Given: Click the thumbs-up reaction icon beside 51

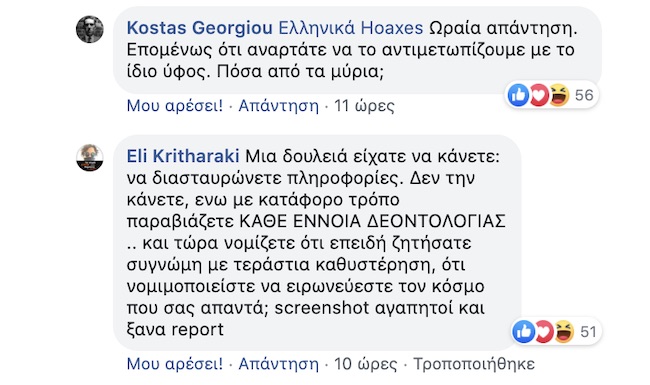Looking at the screenshot, I should [x=524, y=332].
